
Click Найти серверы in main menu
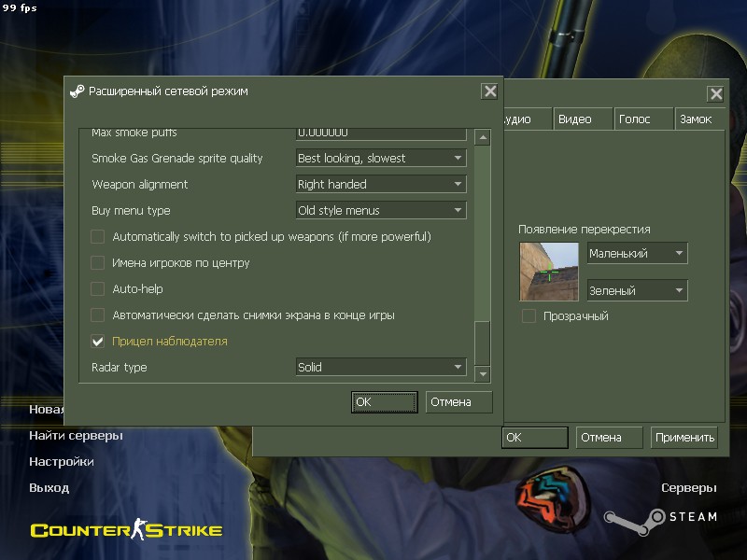77,435
